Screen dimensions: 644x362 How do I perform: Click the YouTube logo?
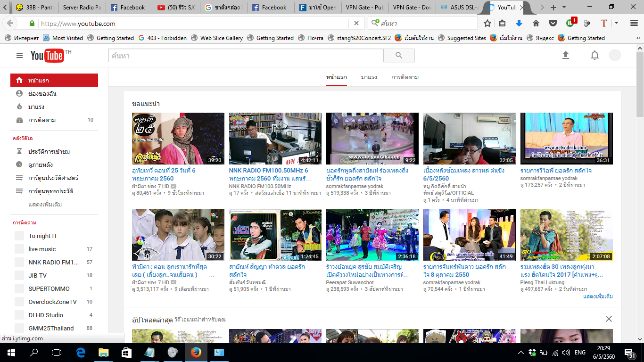pyautogui.click(x=47, y=56)
